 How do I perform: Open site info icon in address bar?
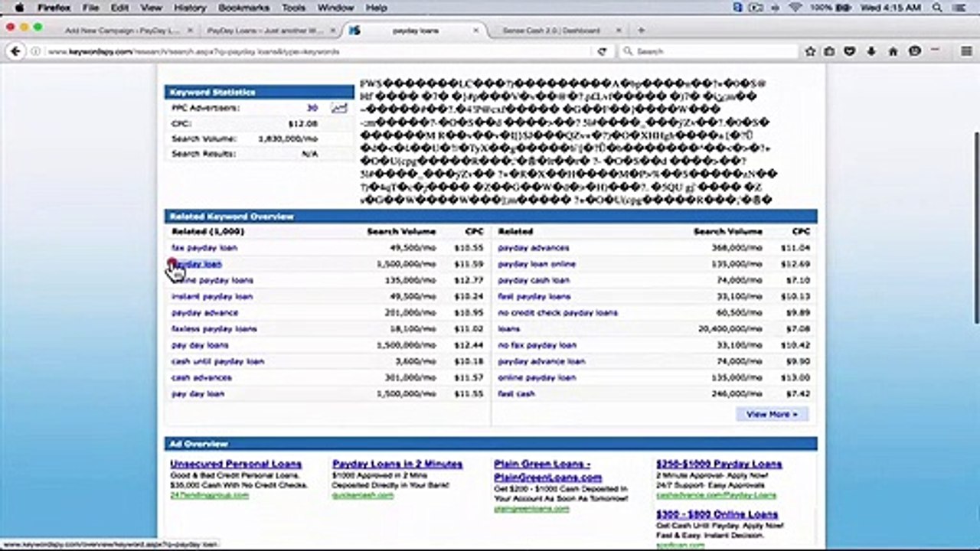click(x=36, y=51)
